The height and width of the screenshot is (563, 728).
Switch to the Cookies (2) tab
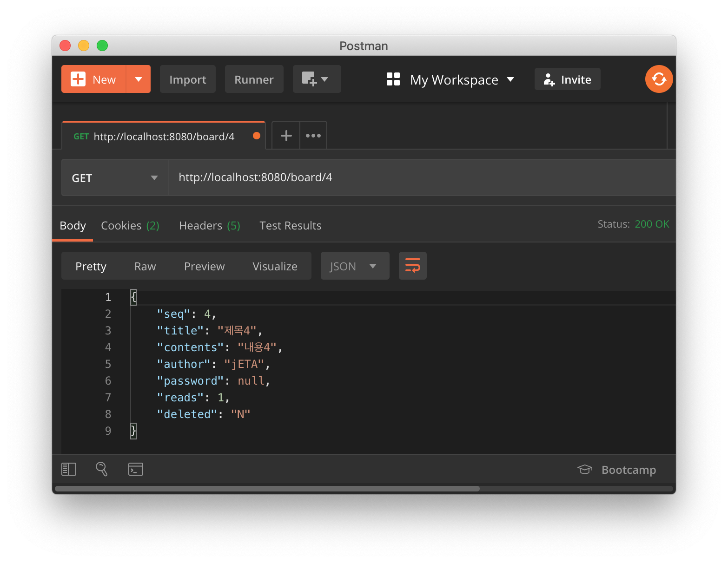click(x=130, y=226)
